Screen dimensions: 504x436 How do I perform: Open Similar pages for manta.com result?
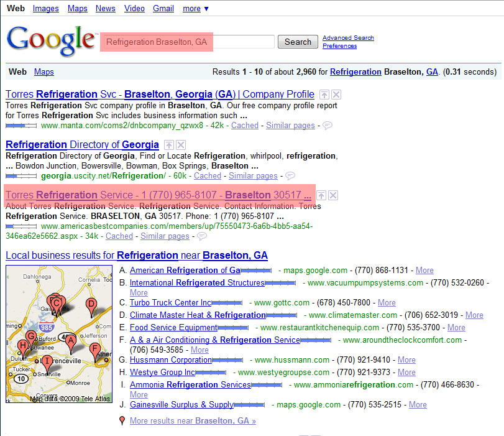[x=290, y=126]
